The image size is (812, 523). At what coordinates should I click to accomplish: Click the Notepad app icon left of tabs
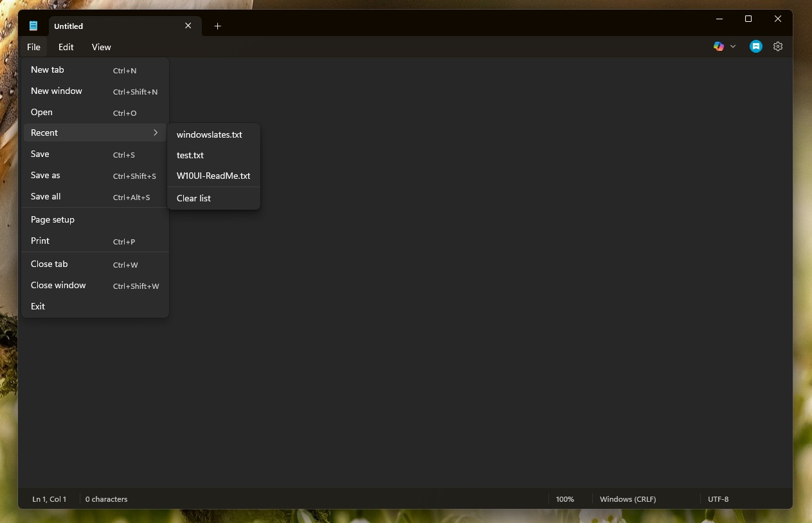[x=33, y=25]
